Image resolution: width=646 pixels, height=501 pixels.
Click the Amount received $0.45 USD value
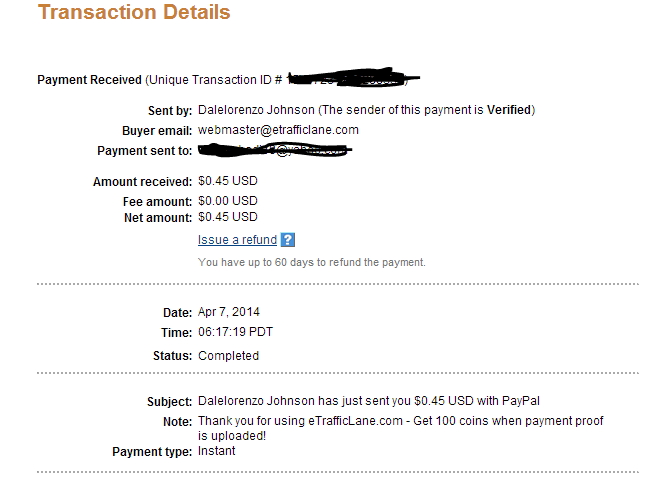pos(228,181)
